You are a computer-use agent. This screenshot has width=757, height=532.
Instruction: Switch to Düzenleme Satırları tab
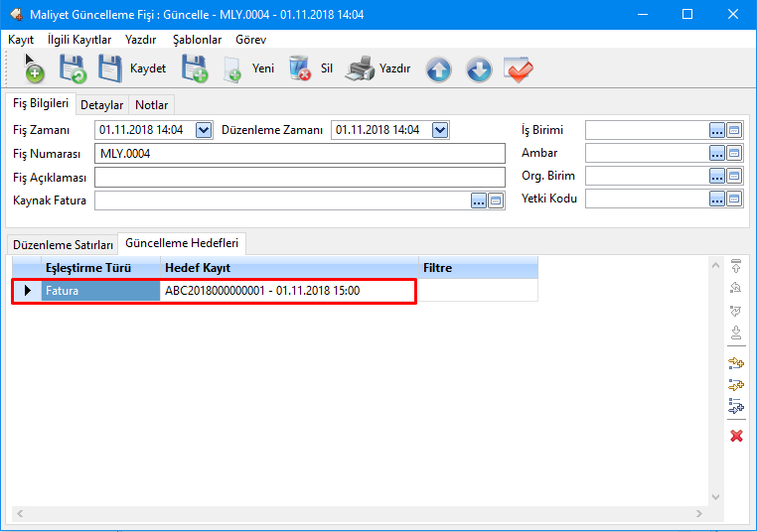[x=62, y=244]
